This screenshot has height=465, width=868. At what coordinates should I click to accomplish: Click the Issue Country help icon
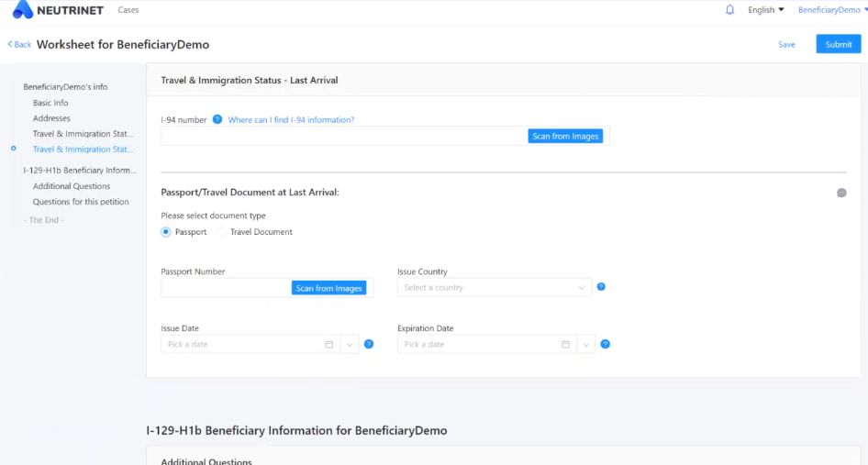coord(601,287)
